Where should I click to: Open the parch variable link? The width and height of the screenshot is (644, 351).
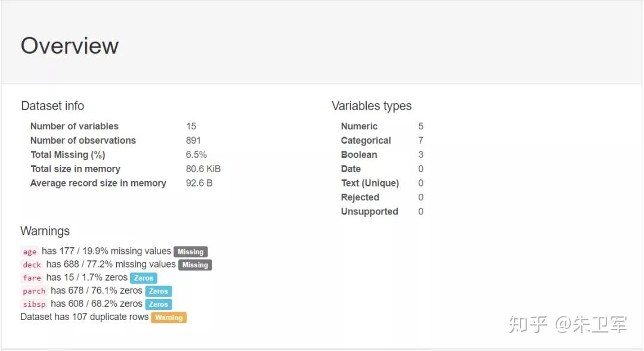coord(34,291)
